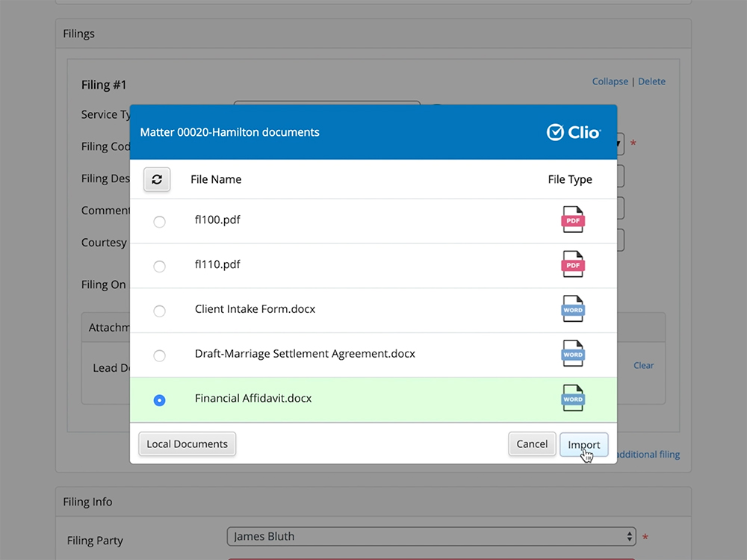This screenshot has width=747, height=560.
Task: Click the refresh documents icon in the dialog
Action: click(157, 180)
